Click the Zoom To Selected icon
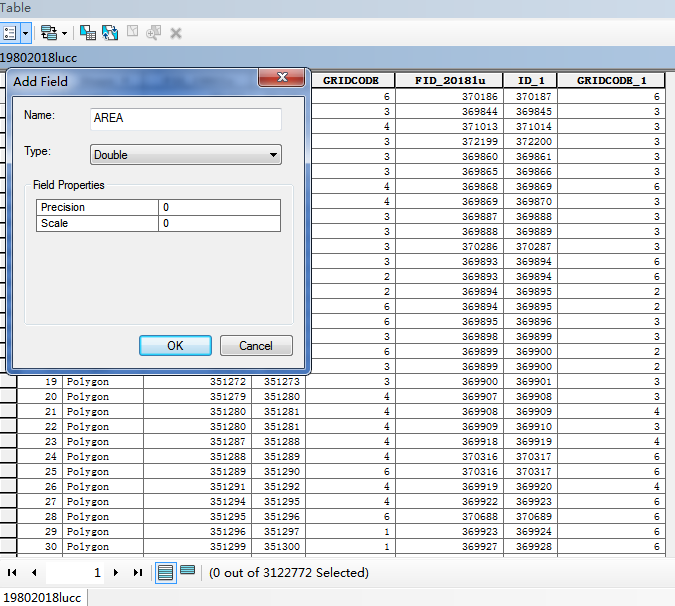Image resolution: width=675 pixels, height=606 pixels. click(x=153, y=33)
